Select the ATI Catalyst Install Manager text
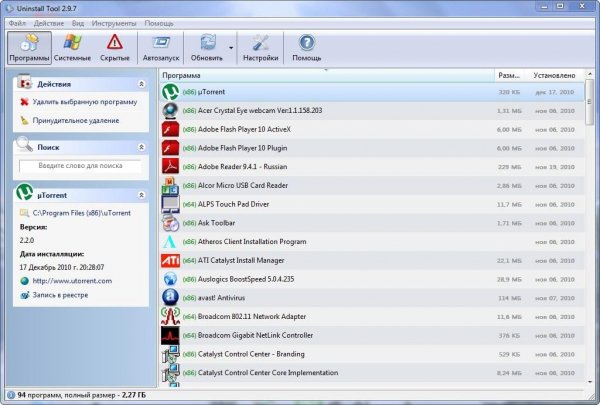600x405 pixels. click(241, 261)
